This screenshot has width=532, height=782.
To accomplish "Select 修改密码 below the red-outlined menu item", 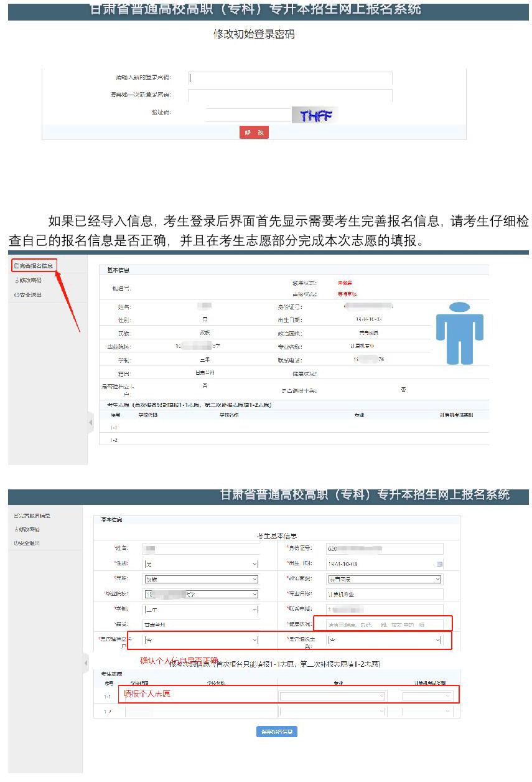I will pos(29,280).
